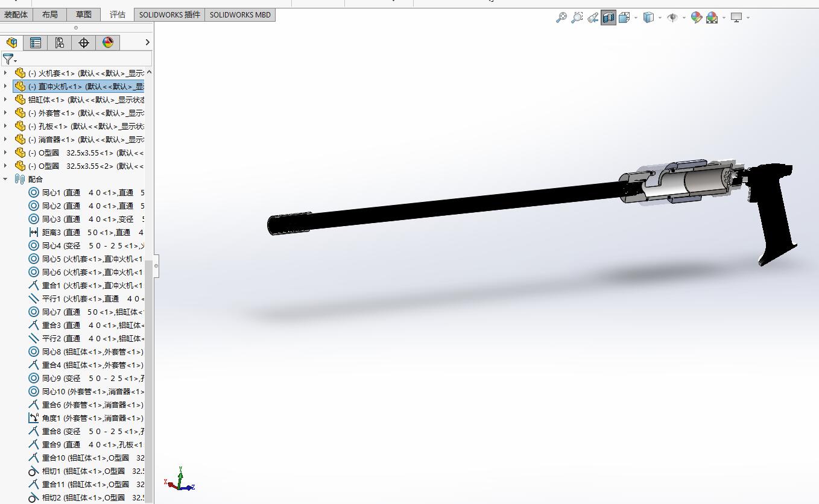
Task: Switch to the 布局 ribbon tab
Action: tap(50, 14)
